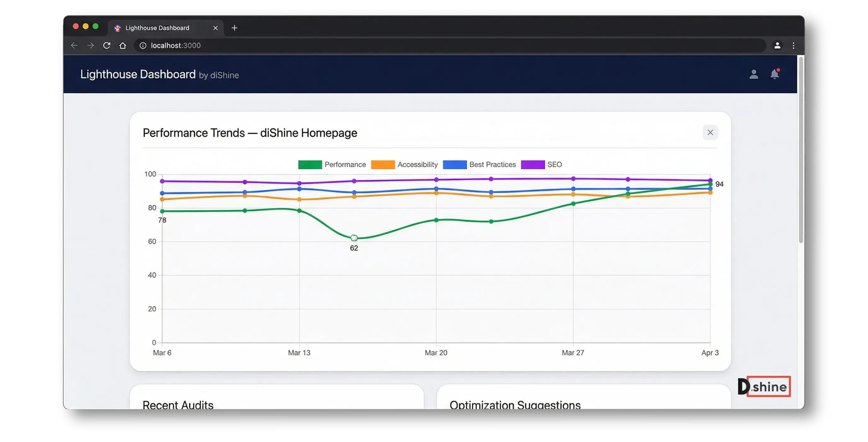Click the macOS green fullscreen button
This screenshot has width=868, height=442.
pos(96,26)
